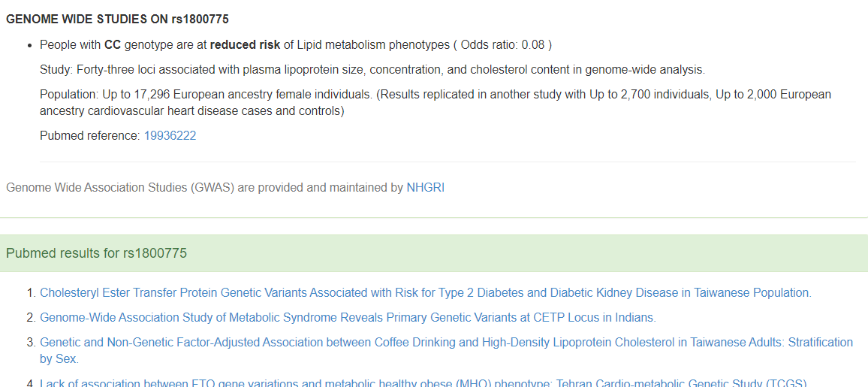The image size is (868, 387).
Task: Open Coffee Drinking and HDL Cholesterol article
Action: click(446, 343)
